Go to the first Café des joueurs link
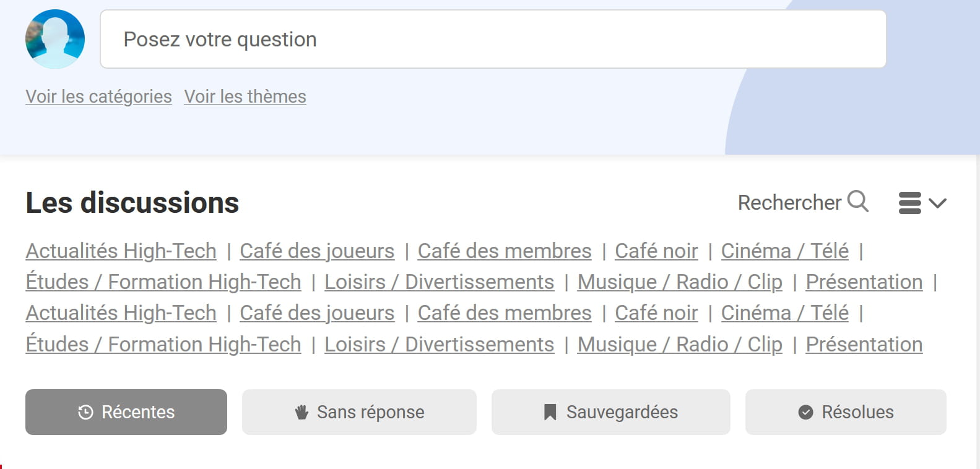Viewport: 980px width, 469px height. pos(317,251)
